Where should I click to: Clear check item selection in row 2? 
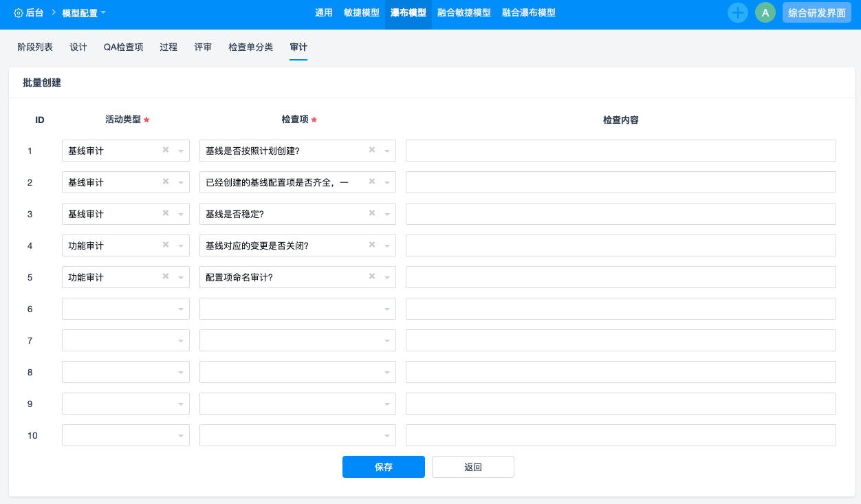pos(372,182)
